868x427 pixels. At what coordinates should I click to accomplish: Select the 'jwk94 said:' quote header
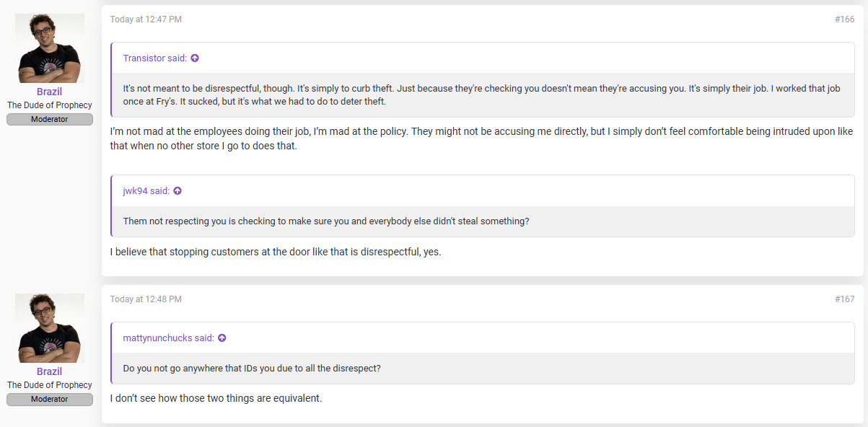click(146, 191)
